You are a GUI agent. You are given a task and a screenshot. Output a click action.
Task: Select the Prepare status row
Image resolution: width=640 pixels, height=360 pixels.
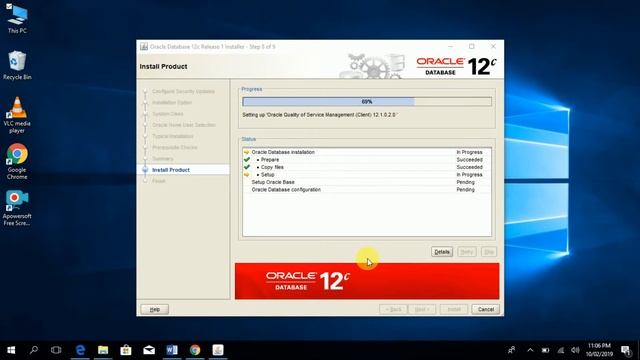(x=367, y=160)
